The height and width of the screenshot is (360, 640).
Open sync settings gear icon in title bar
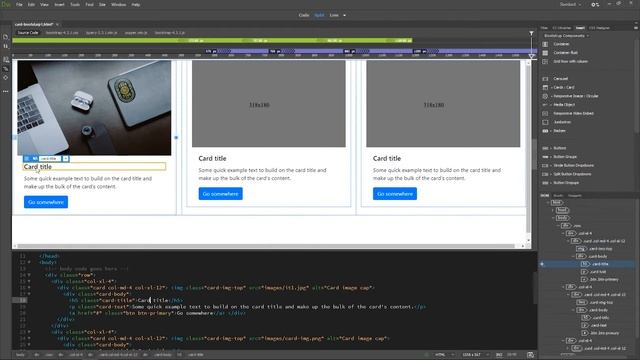595,4
